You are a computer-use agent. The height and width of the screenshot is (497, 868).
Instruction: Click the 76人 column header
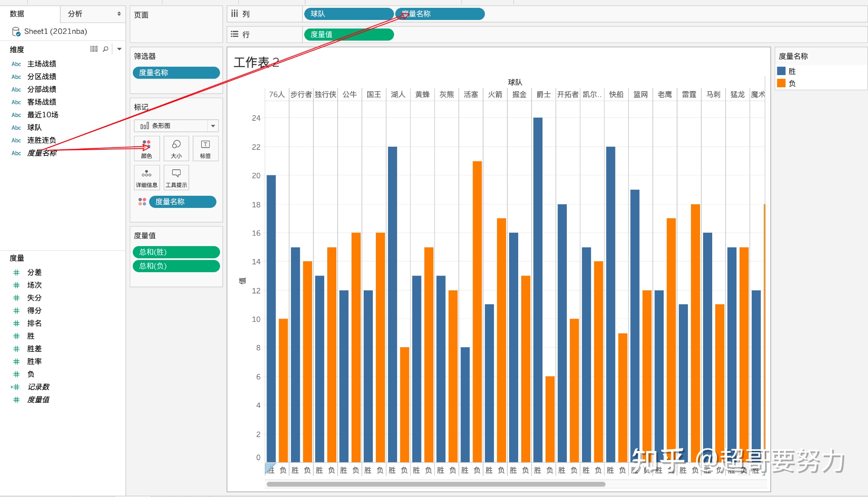277,94
